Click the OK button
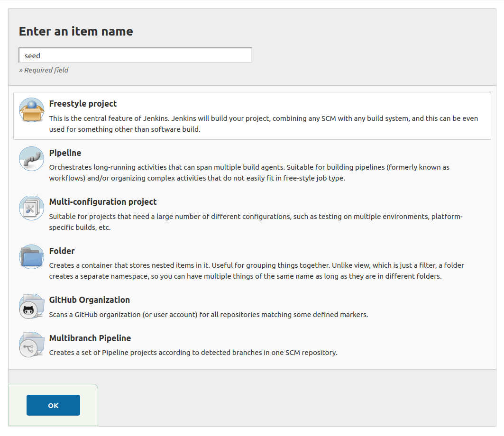Viewport: 504px width, 436px height. tap(54, 405)
